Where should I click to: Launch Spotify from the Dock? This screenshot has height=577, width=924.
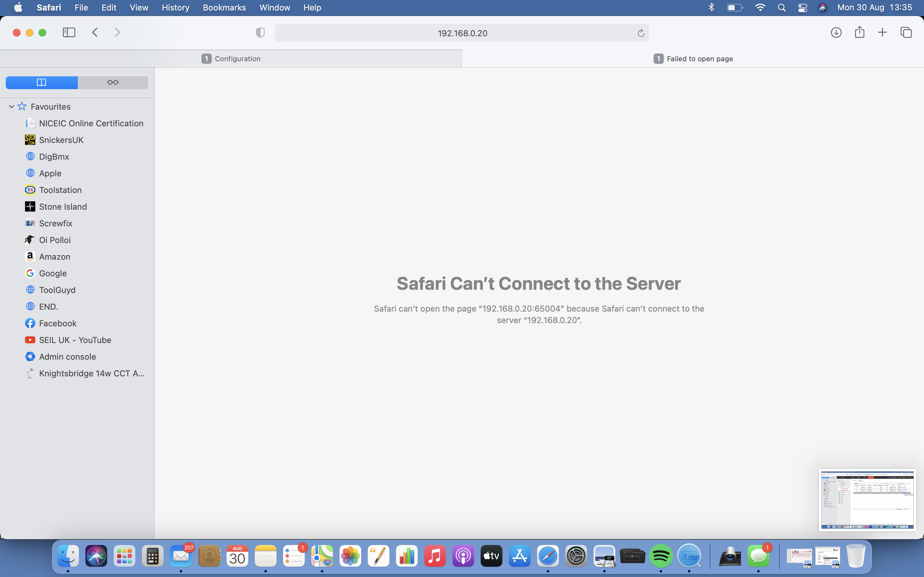pyautogui.click(x=661, y=556)
